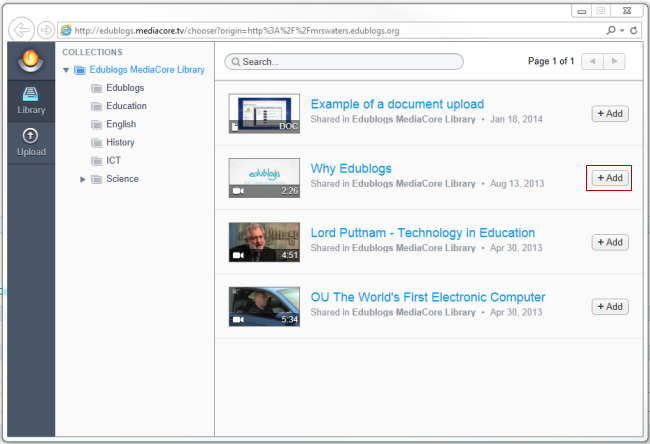Open the Library section in sidebar

point(31,101)
